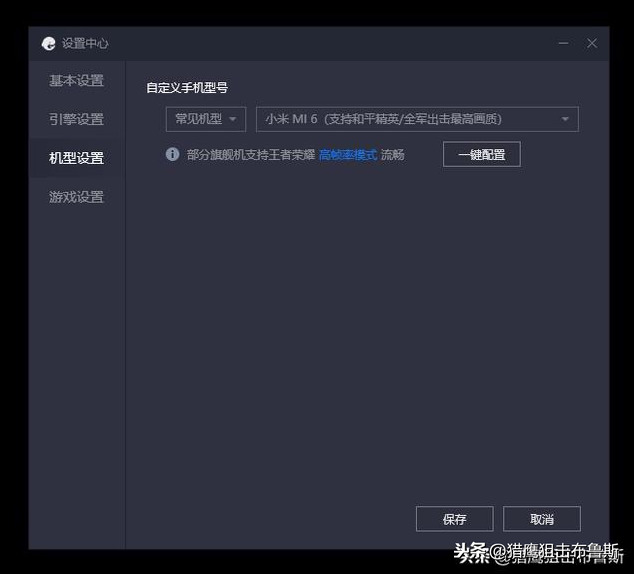This screenshot has width=634, height=574.
Task: Click the 自定义手机型号 heading
Action: pos(187,88)
